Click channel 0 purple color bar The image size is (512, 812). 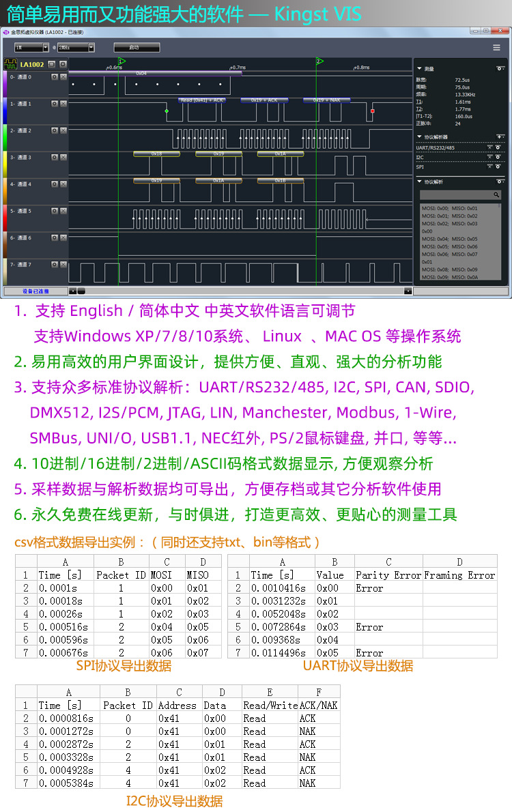pyautogui.click(x=5, y=83)
